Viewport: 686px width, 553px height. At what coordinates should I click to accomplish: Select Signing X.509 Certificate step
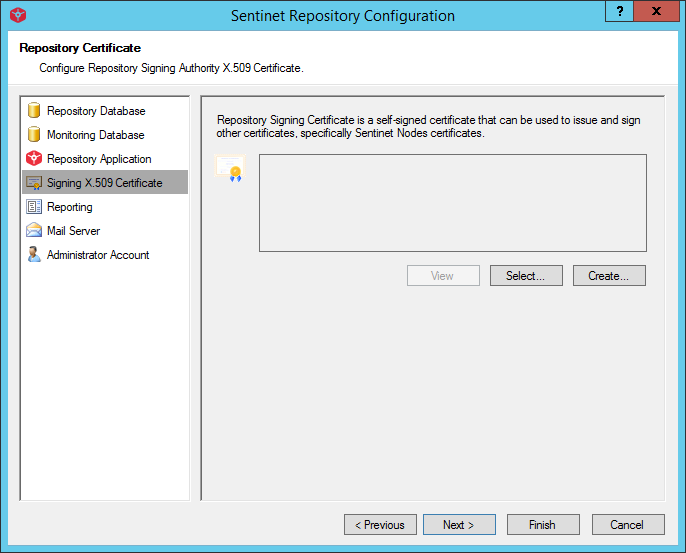coord(105,182)
